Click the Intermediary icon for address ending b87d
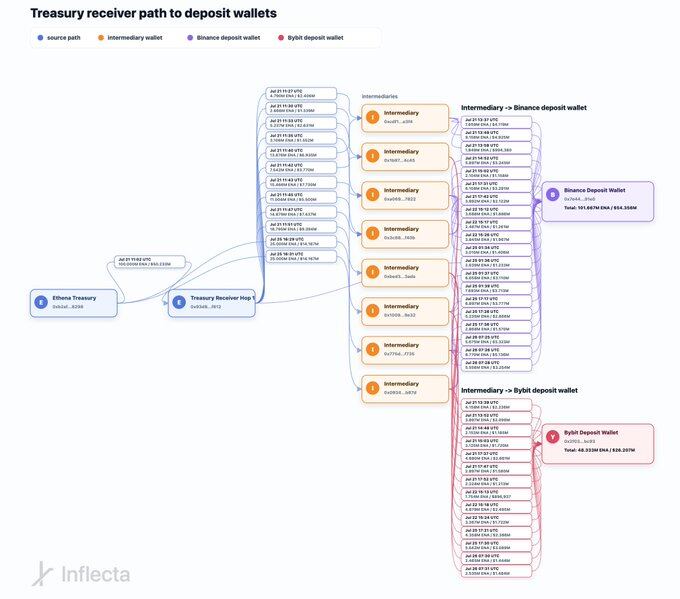 372,387
